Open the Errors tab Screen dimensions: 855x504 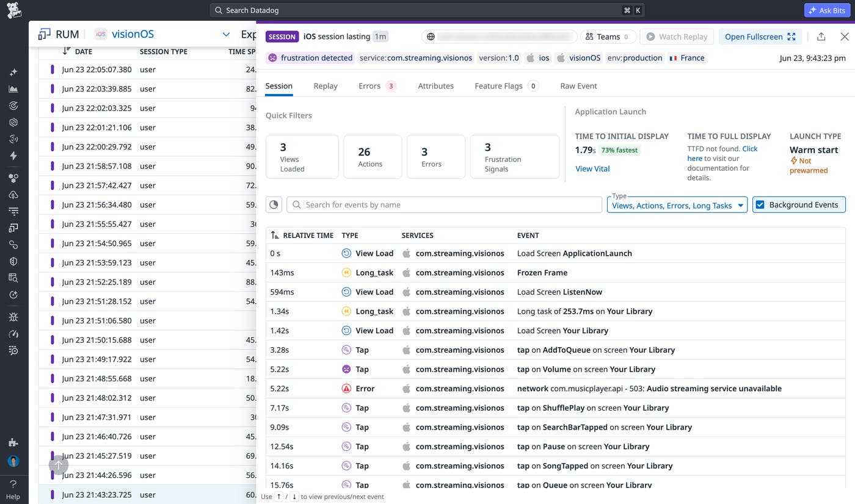(x=377, y=86)
